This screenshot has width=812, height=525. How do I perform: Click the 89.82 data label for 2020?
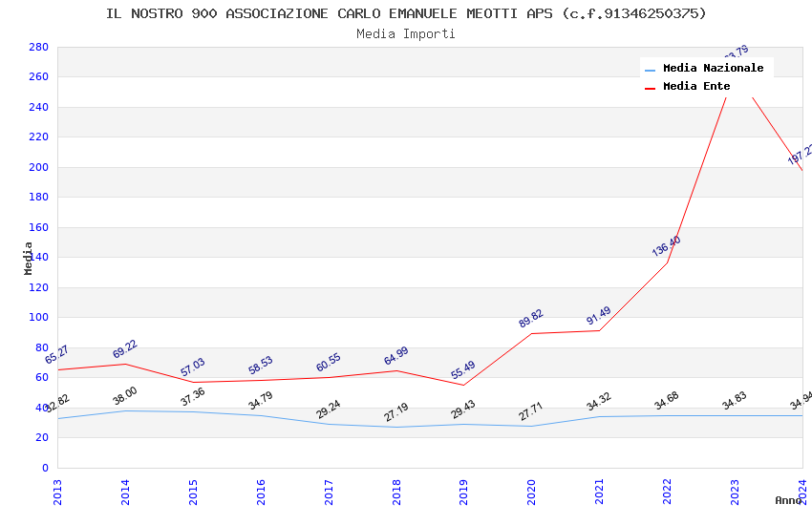(x=531, y=318)
